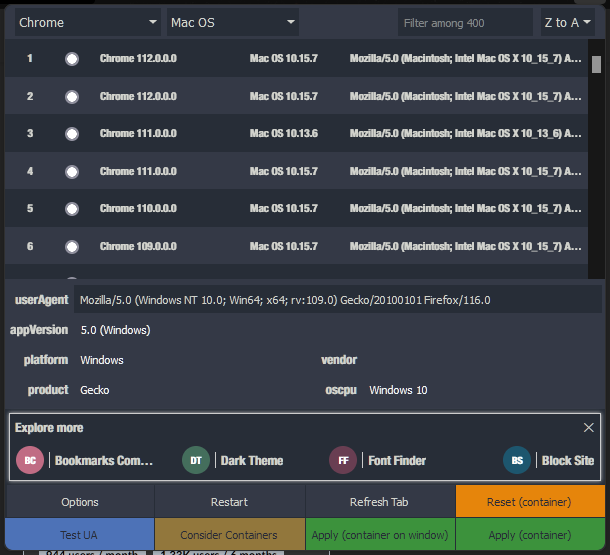Click the Mozilla/5.0 string in row 1
The width and height of the screenshot is (610, 555).
point(465,58)
